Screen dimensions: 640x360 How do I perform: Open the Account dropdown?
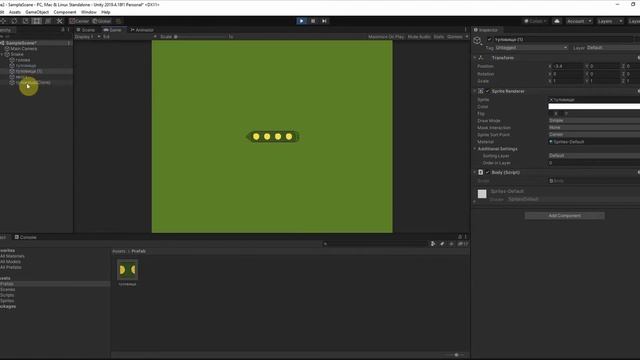coord(579,21)
